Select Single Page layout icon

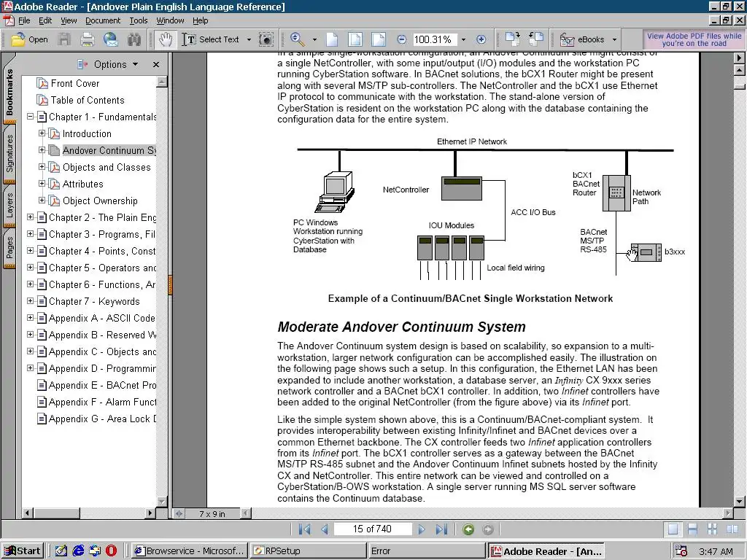click(x=673, y=529)
